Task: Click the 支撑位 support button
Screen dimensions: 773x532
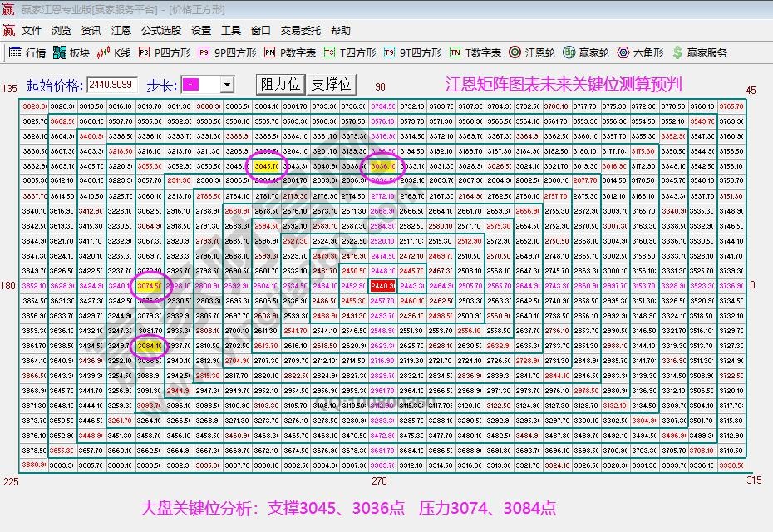Action: 332,83
